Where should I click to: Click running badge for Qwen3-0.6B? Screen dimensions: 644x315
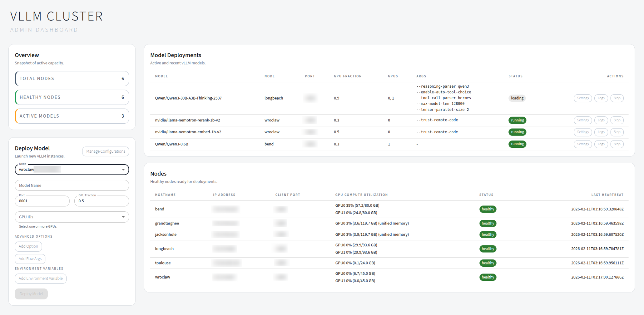517,144
